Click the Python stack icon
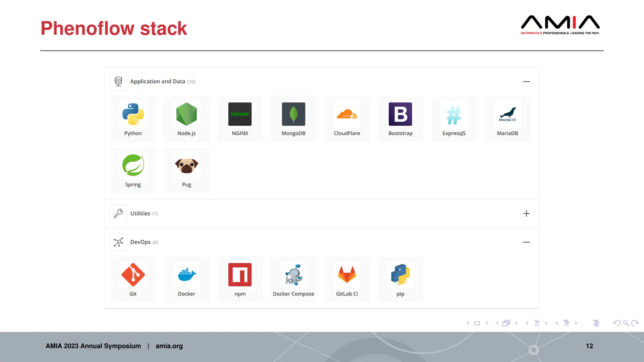644x362 pixels. pos(133,114)
